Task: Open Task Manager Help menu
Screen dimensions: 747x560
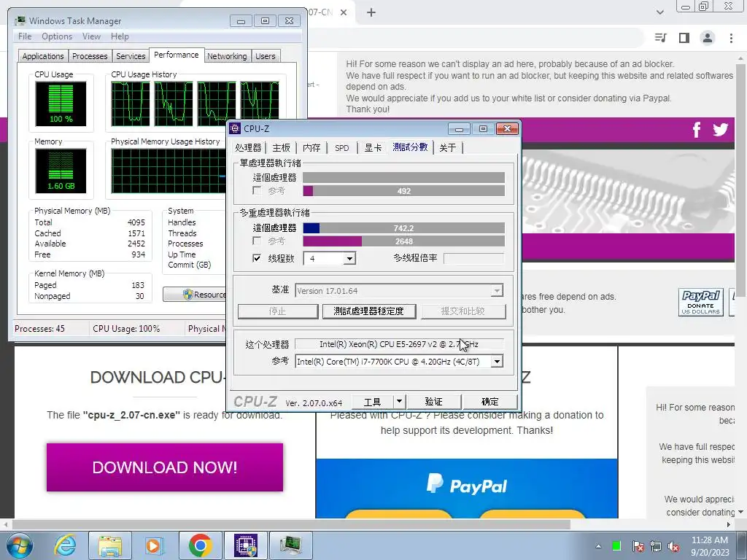Action: (120, 36)
